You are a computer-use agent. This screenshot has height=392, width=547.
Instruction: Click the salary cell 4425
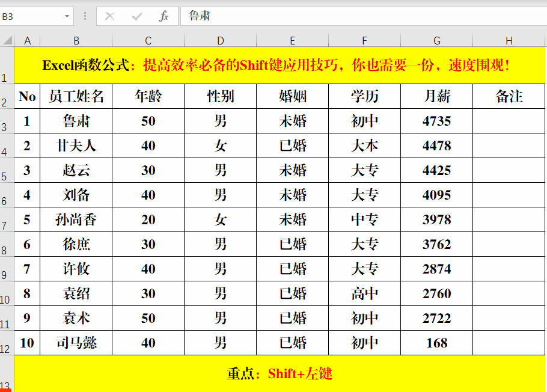(437, 170)
